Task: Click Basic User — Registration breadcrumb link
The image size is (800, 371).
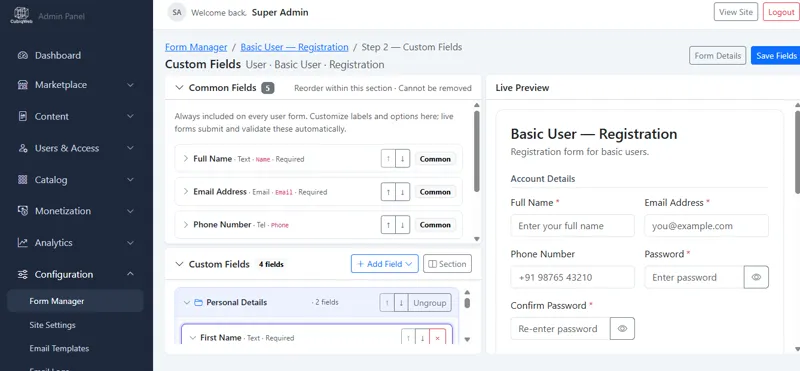Action: tap(294, 47)
